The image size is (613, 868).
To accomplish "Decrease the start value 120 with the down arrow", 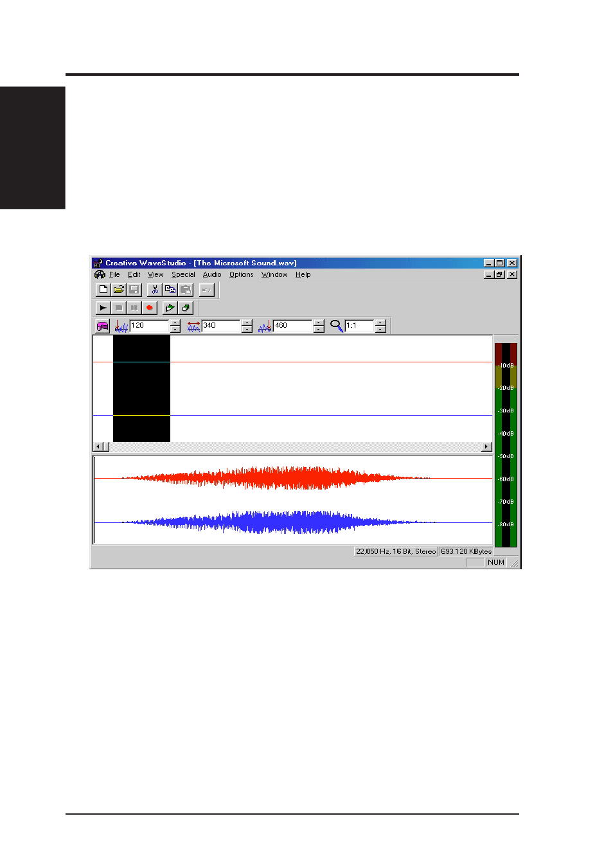I will click(175, 329).
